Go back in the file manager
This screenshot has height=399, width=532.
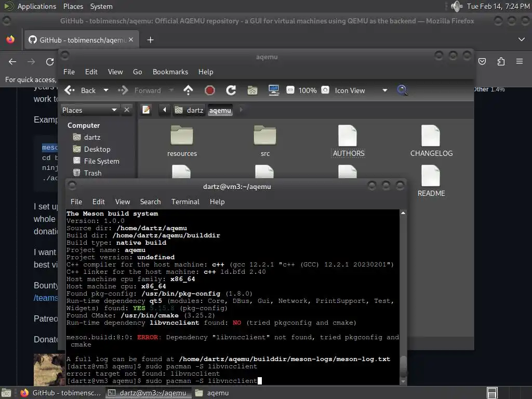[x=80, y=90]
